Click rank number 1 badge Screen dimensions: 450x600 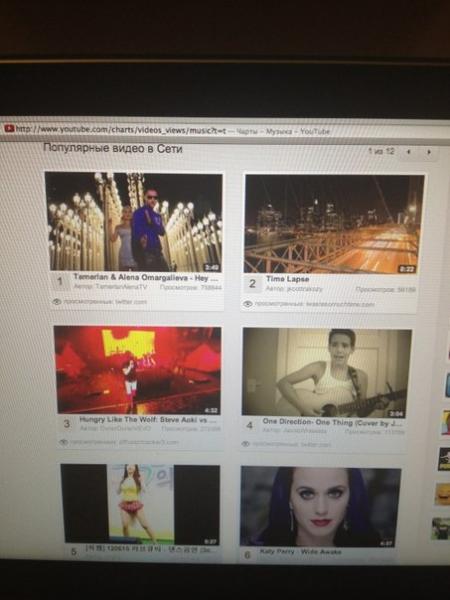(x=60, y=282)
